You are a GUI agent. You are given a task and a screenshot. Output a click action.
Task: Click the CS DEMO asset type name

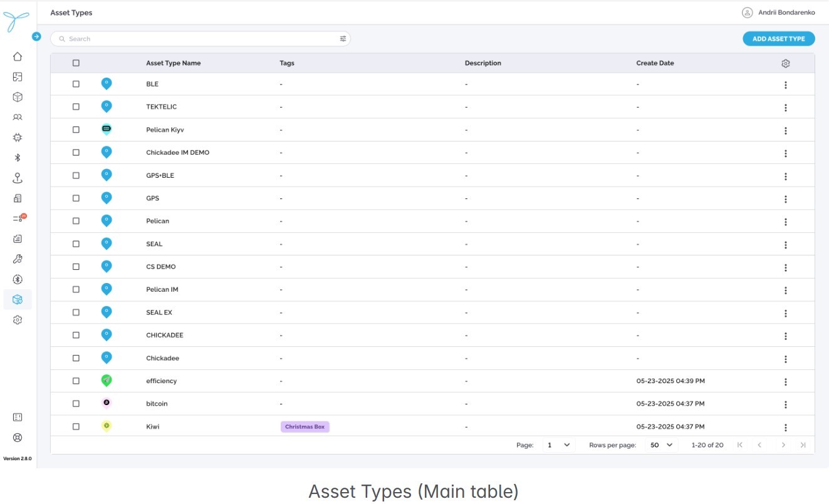coord(161,267)
